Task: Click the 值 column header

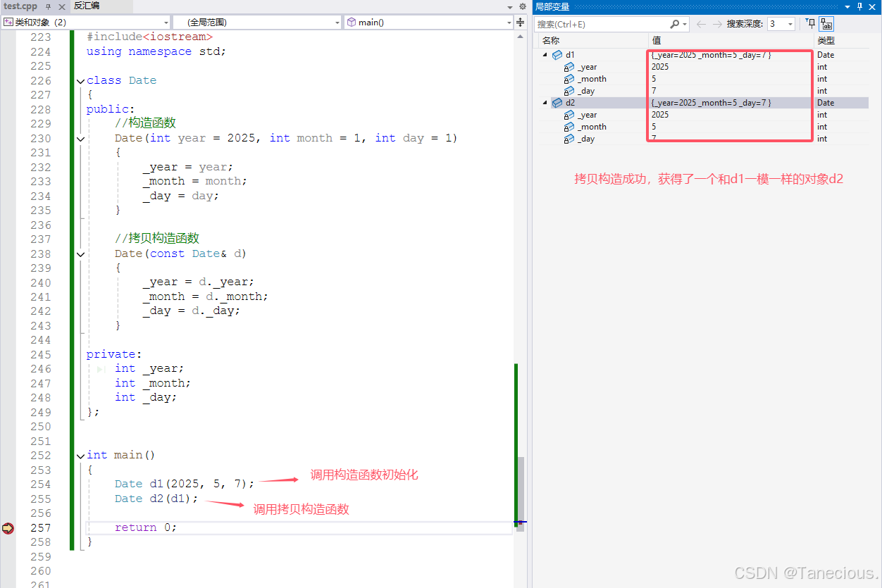Action: [656, 40]
